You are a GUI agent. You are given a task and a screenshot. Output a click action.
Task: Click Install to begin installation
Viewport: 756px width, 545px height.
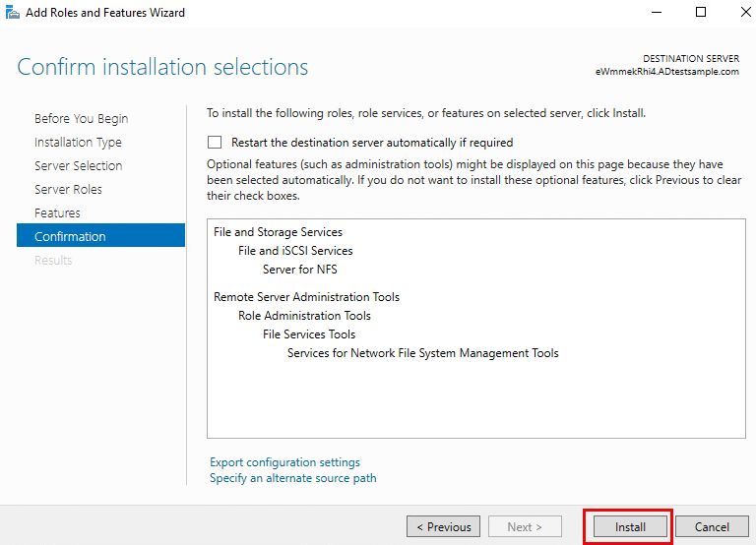(630, 527)
